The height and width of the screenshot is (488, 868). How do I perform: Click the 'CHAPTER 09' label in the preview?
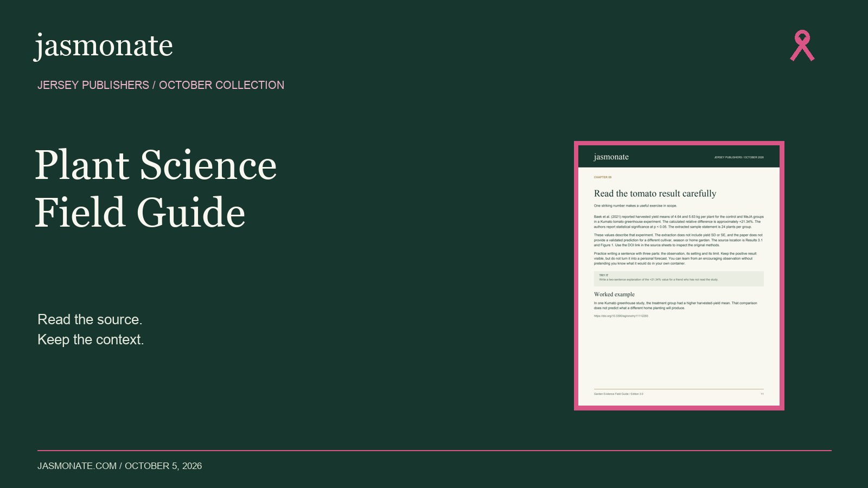[603, 177]
